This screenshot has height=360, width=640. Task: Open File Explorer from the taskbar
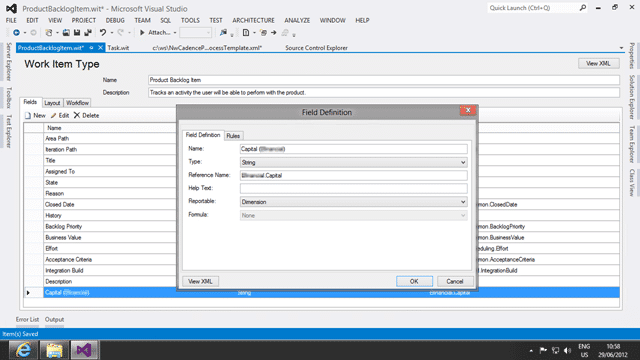click(x=54, y=350)
